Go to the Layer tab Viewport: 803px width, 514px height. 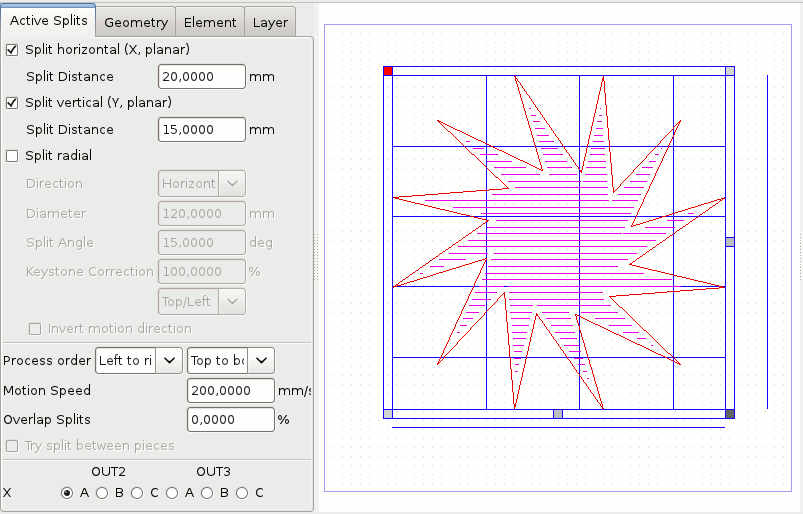pyautogui.click(x=270, y=22)
